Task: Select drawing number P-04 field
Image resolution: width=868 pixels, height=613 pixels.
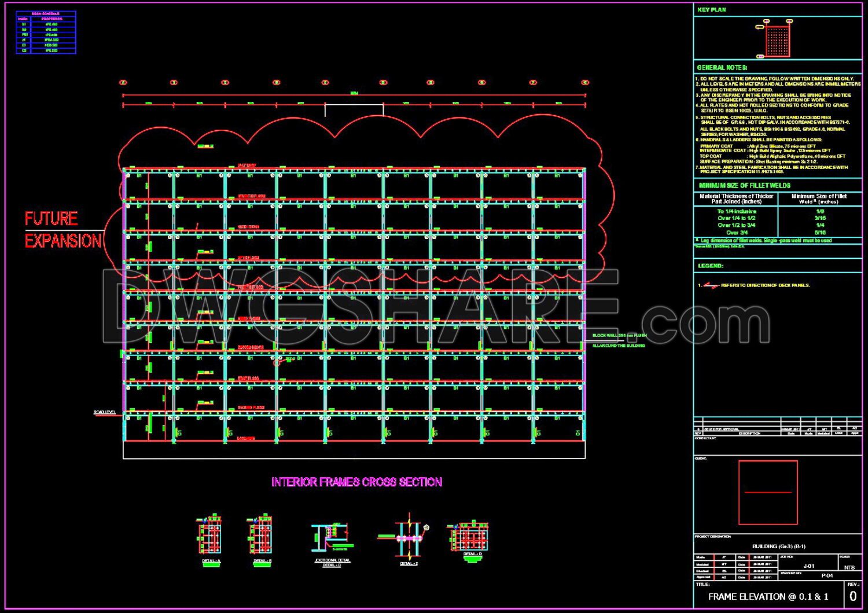Action: [x=827, y=576]
